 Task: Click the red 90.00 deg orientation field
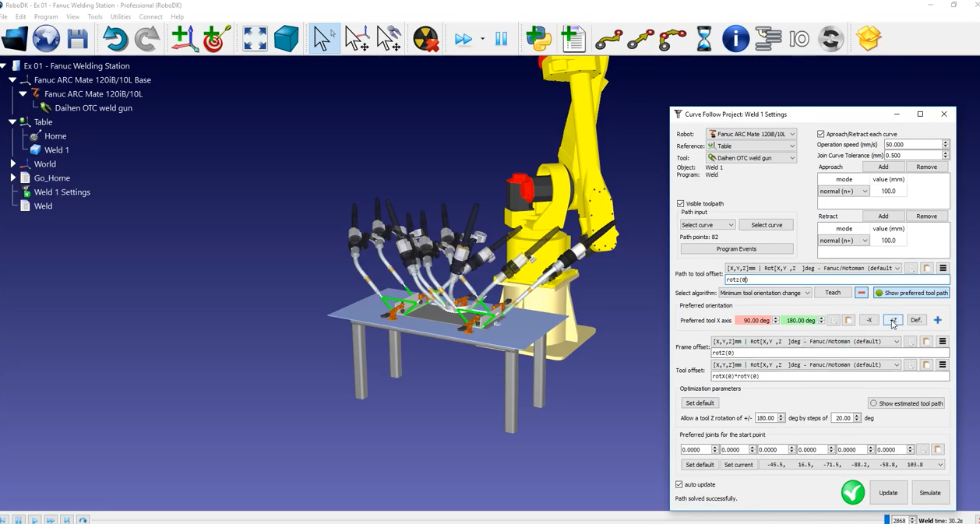753,321
